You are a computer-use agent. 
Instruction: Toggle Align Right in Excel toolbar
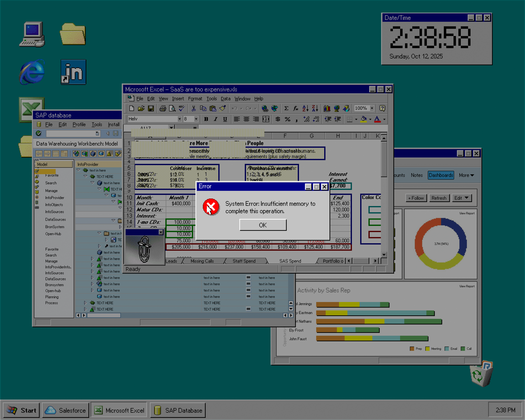click(256, 119)
